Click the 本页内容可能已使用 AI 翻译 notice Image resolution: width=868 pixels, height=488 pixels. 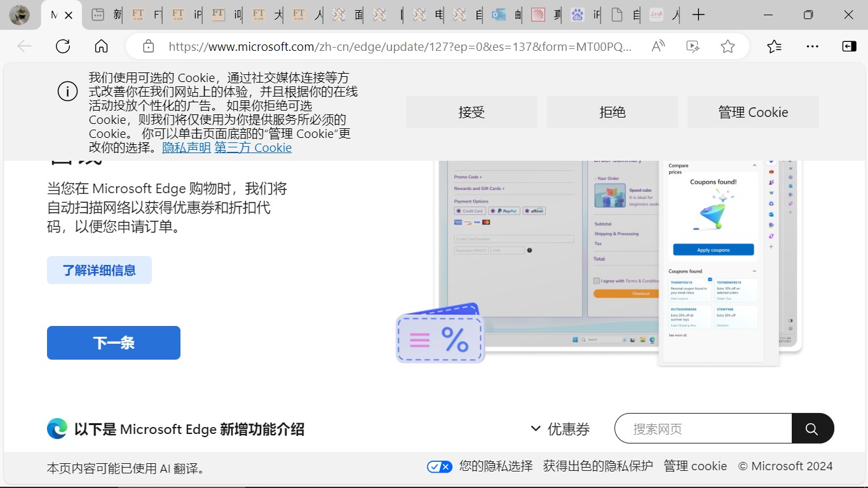126,468
